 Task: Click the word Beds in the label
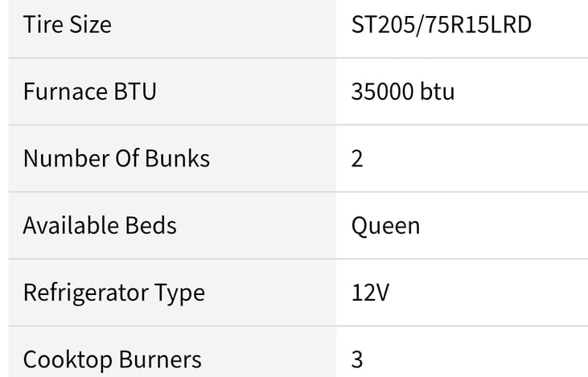pyautogui.click(x=150, y=225)
